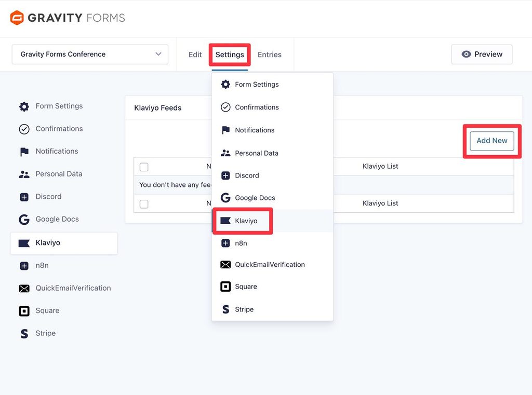Click the Personal Data people icon in dropdown
Screen dimensions: 532x395
tap(225, 153)
